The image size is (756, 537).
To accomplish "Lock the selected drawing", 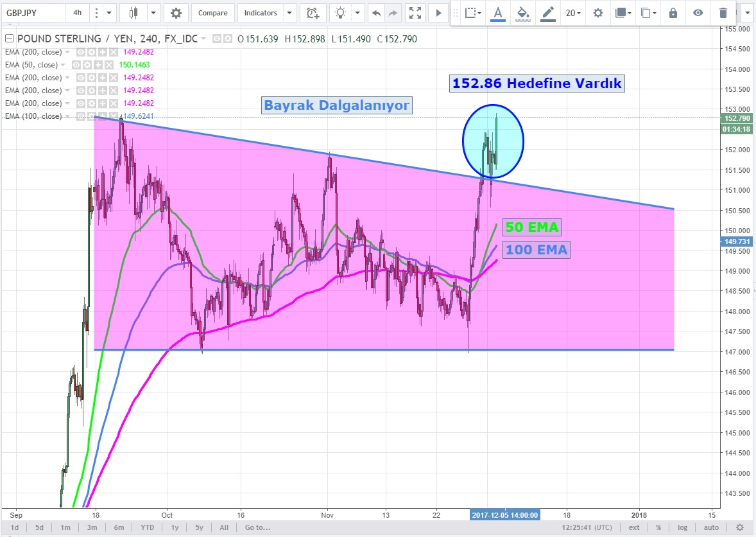I will tap(673, 13).
